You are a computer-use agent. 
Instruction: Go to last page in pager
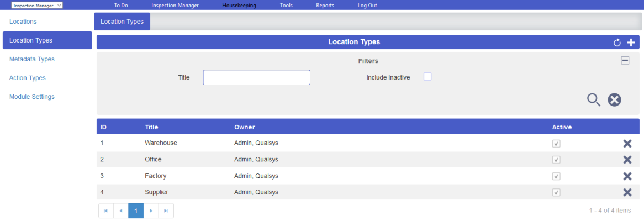(x=166, y=211)
